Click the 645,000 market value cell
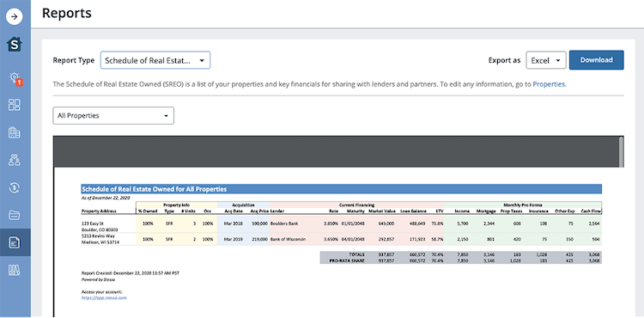The height and width of the screenshot is (318, 644). [x=387, y=223]
